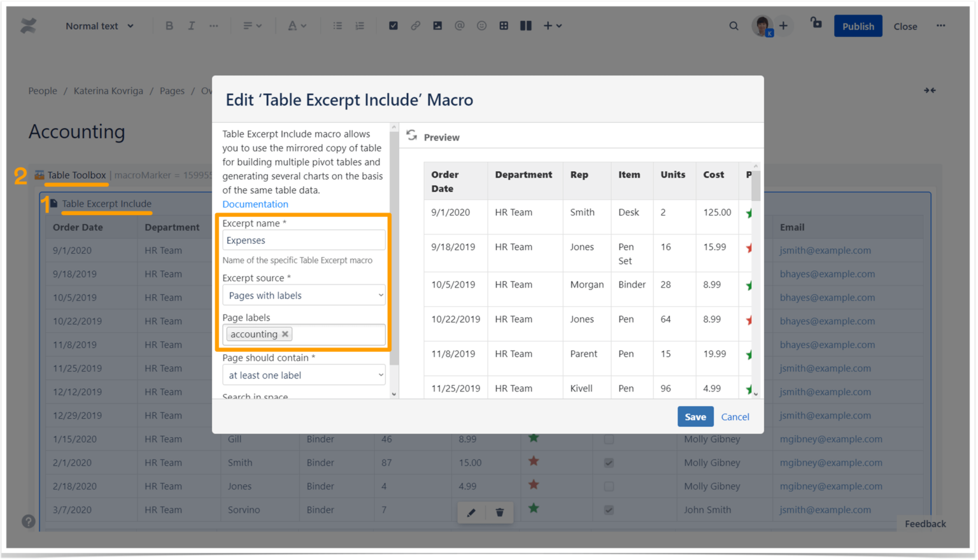
Task: Insert an emoji
Action: tap(481, 25)
